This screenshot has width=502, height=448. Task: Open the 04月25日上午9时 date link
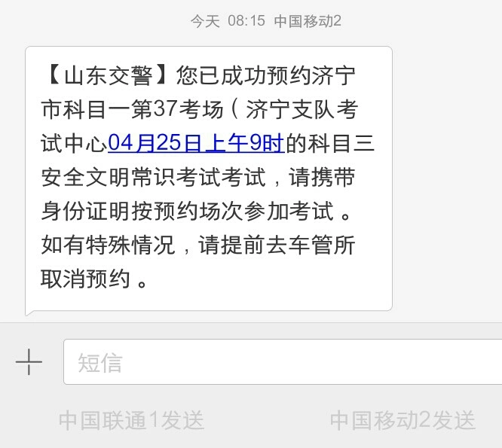196,142
